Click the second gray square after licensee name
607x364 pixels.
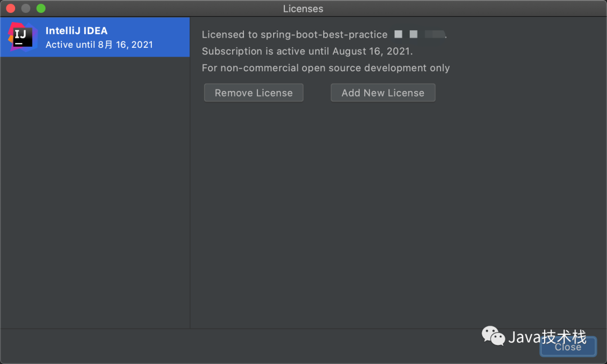[413, 34]
